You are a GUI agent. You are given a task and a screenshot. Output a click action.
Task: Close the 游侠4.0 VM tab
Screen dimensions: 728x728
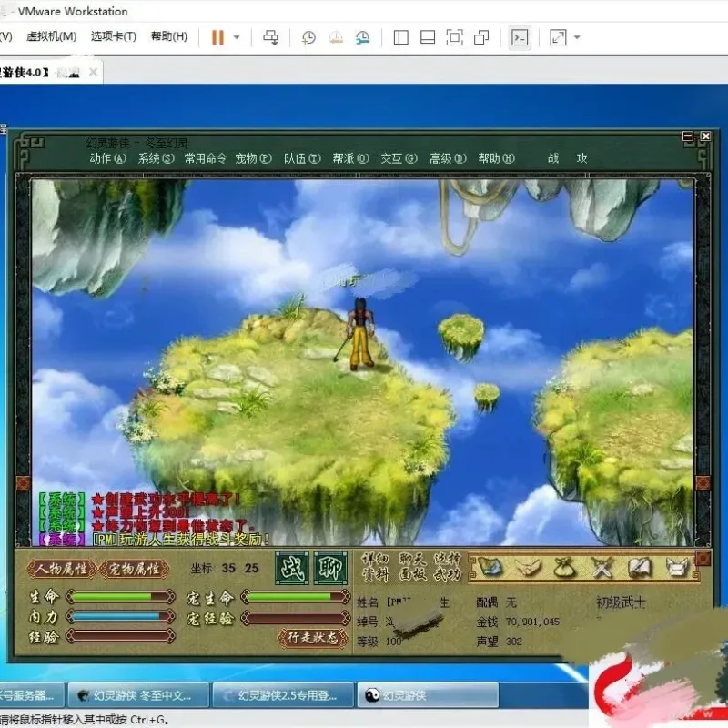[93, 72]
